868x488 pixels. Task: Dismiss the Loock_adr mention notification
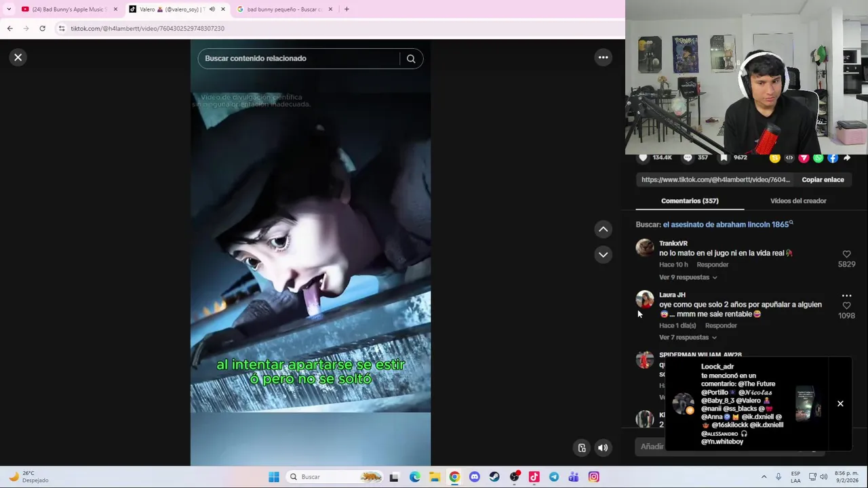click(840, 404)
